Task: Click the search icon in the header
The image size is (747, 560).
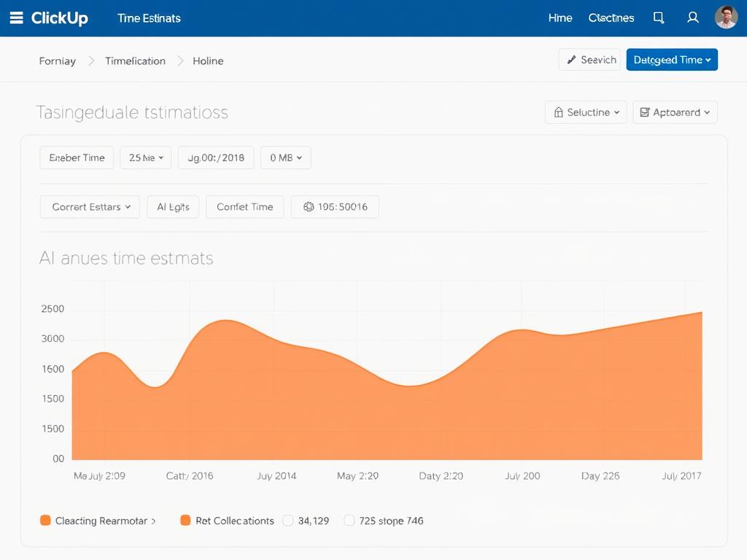Action: [659, 18]
